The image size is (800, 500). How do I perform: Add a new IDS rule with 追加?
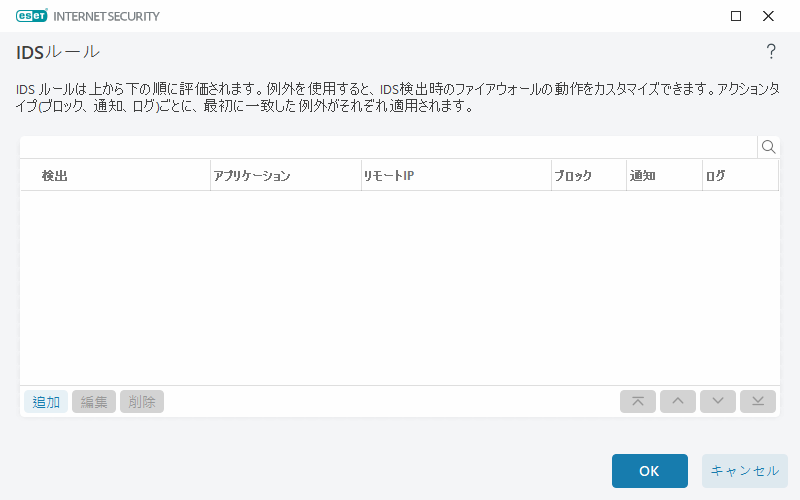(46, 402)
